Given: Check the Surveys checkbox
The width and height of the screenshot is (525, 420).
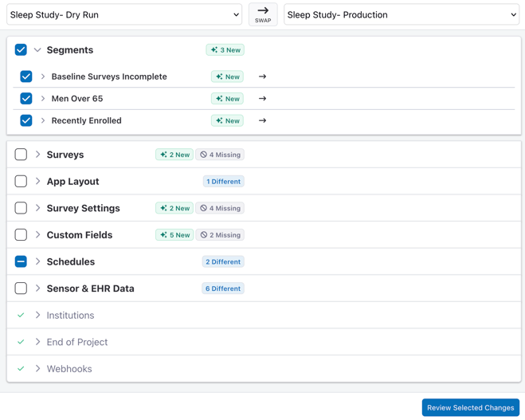Looking at the screenshot, I should pos(21,155).
